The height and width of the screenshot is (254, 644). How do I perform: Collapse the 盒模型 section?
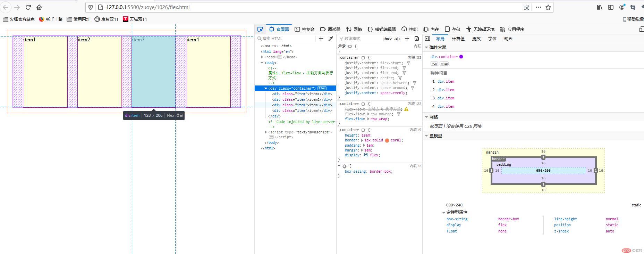click(426, 136)
